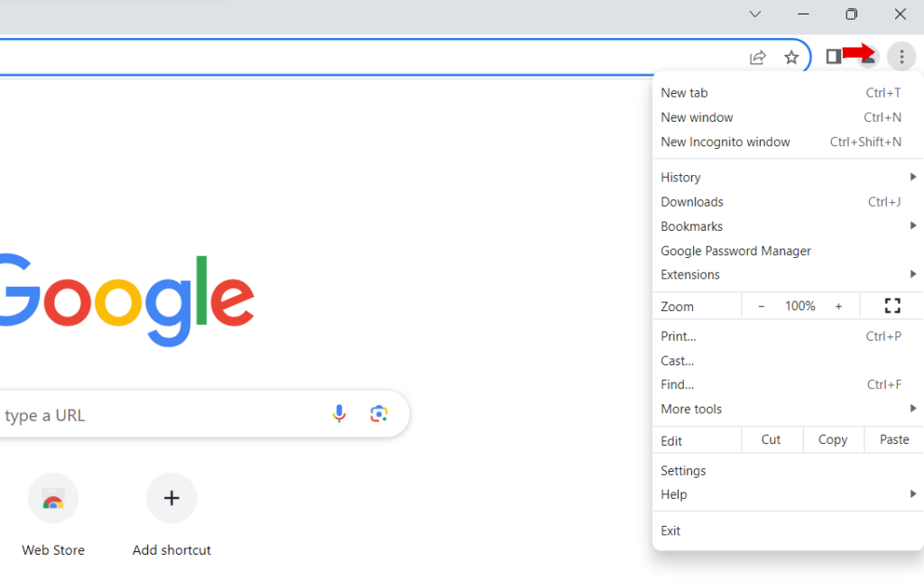Viewport: 924px width, 580px height.
Task: Click the share this page icon
Action: pos(758,58)
